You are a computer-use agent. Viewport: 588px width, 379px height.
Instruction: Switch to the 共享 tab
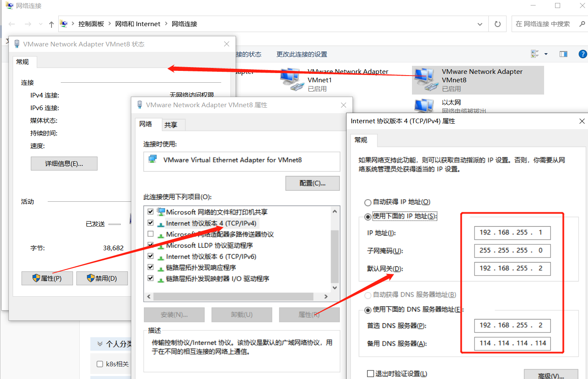pos(171,125)
